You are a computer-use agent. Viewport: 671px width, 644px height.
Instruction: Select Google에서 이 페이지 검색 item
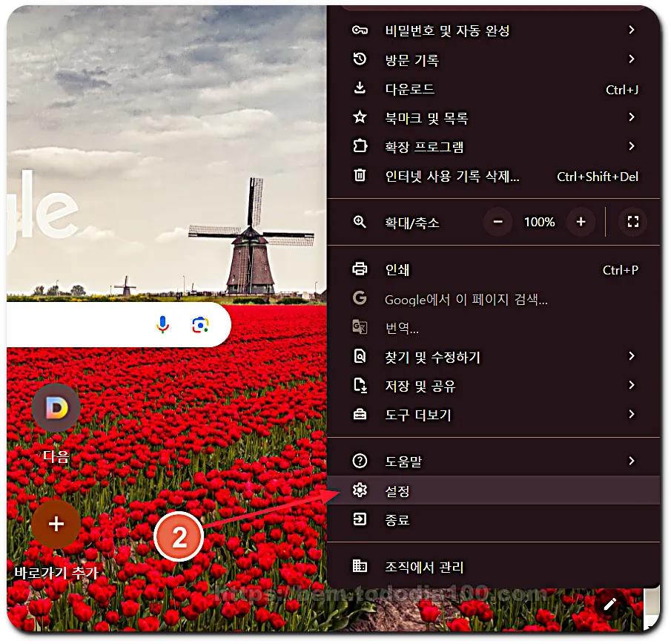pyautogui.click(x=493, y=298)
